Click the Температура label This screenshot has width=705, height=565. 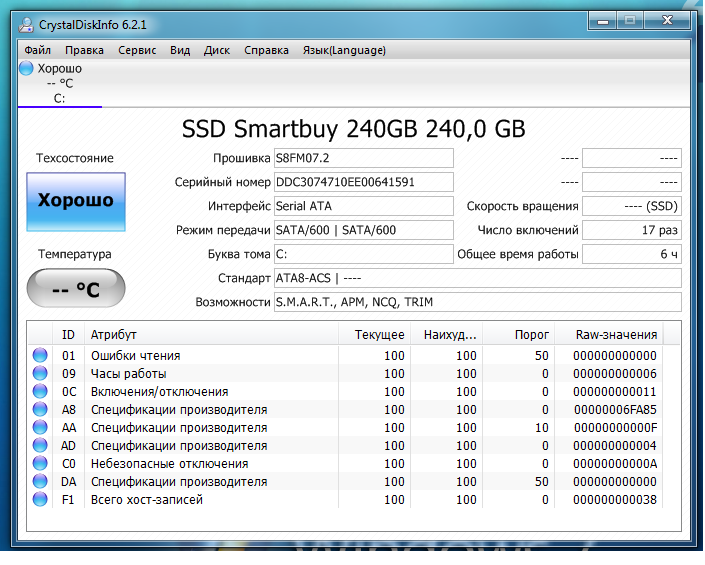point(75,254)
